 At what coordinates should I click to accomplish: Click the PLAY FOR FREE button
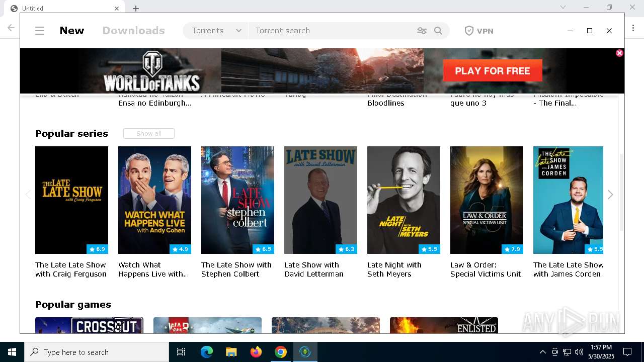[x=493, y=70]
